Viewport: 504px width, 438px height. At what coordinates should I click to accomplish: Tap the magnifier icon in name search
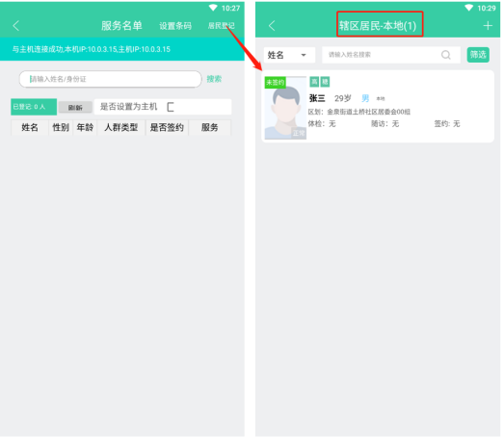click(446, 55)
